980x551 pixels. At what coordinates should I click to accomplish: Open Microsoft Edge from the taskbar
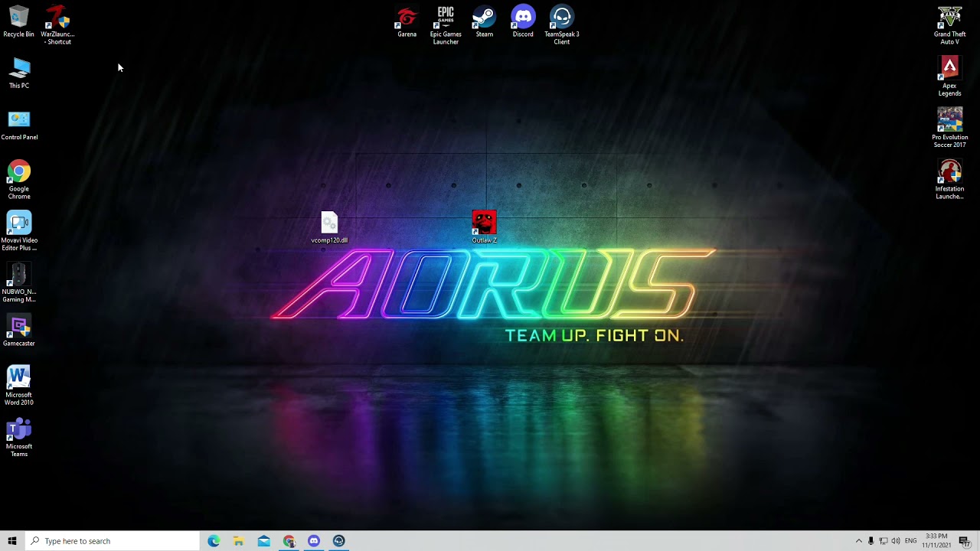214,541
